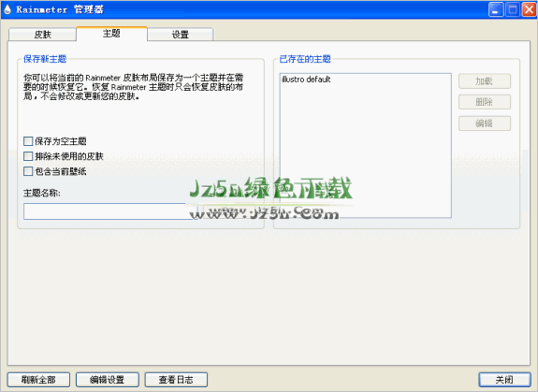This screenshot has width=538, height=392.
Task: Click the Rainmeter droplet title icon
Action: pyautogui.click(x=7, y=9)
